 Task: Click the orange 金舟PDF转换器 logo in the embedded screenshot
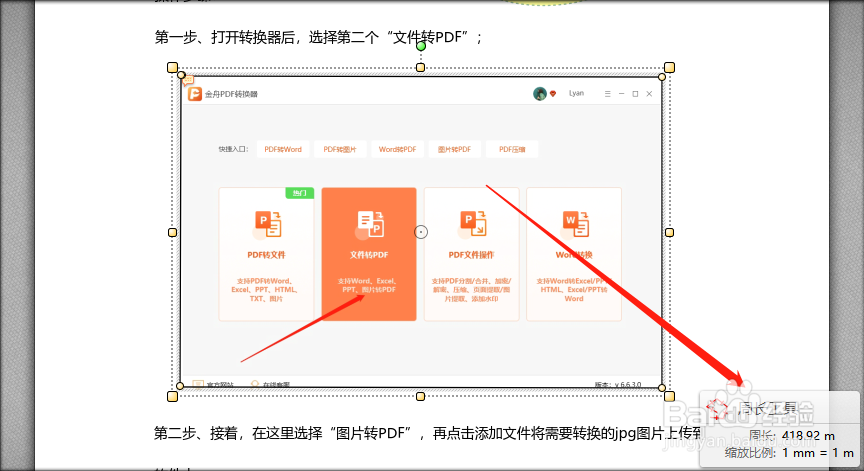(195, 94)
